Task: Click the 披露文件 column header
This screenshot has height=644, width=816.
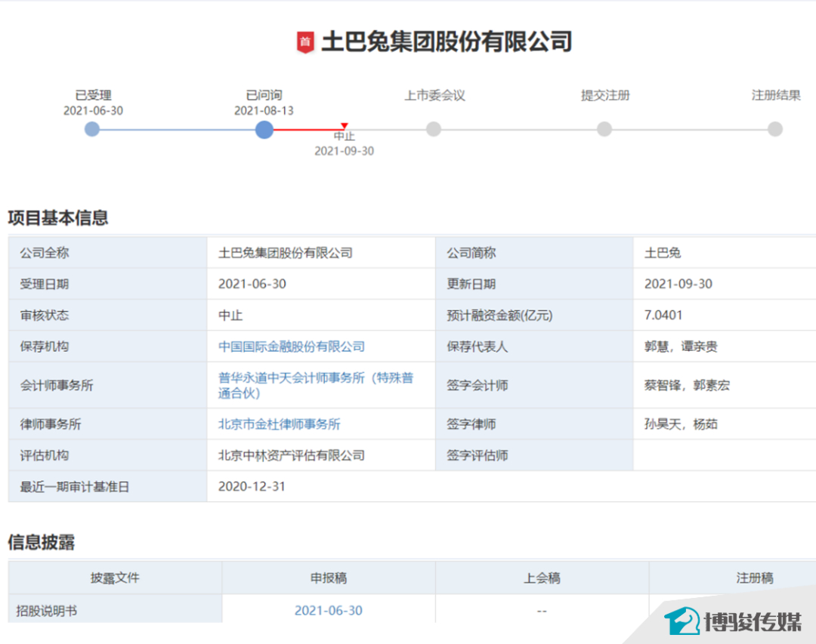Action: [115, 578]
